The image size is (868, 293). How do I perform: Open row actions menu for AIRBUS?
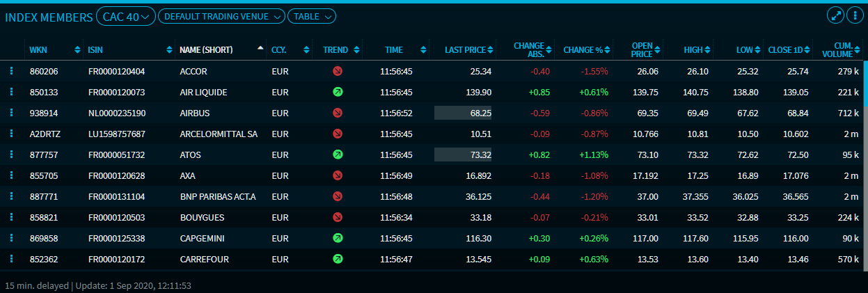pyautogui.click(x=11, y=113)
